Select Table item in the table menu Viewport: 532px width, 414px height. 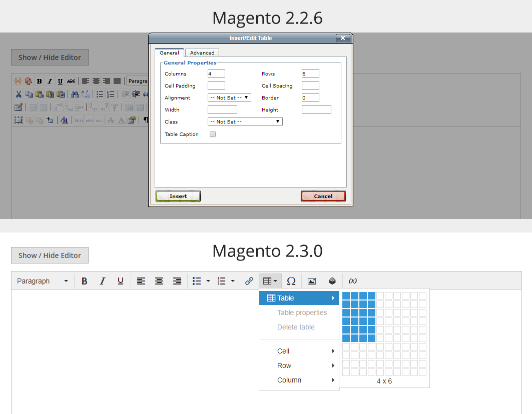(x=299, y=298)
